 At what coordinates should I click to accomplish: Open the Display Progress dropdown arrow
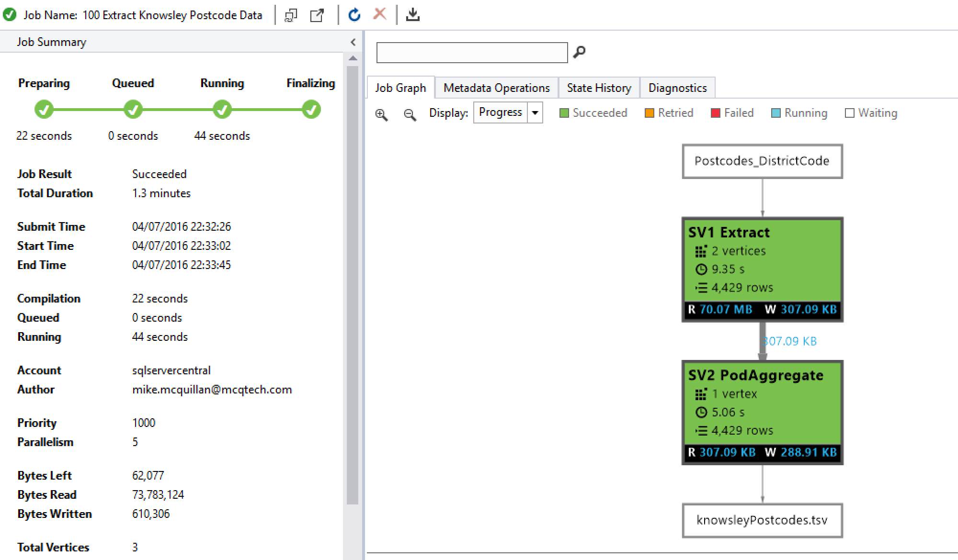click(535, 113)
